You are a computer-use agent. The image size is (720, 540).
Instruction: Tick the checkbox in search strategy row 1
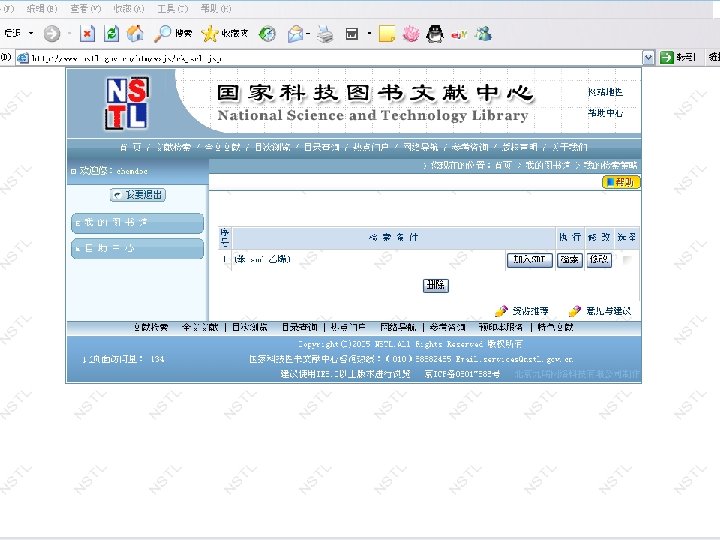(626, 260)
